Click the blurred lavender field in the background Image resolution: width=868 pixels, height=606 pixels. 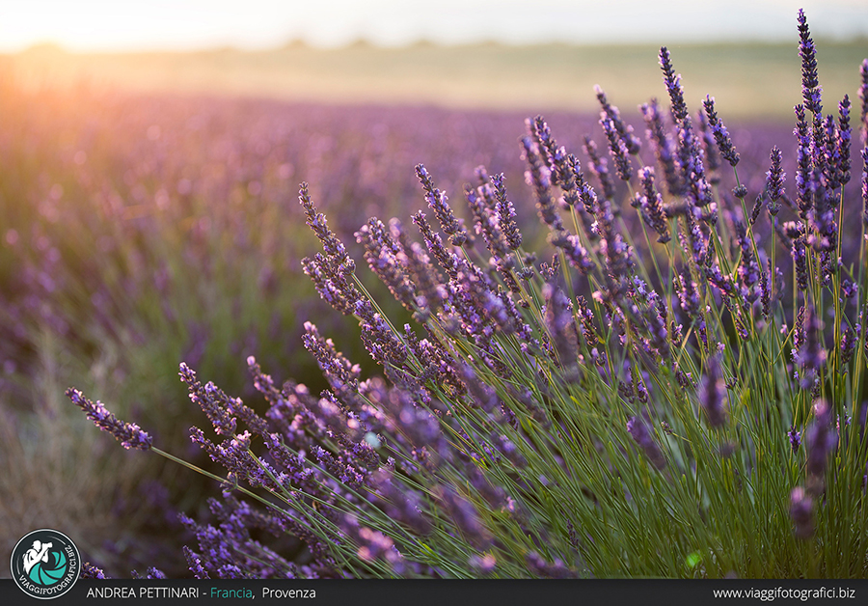click(x=193, y=193)
